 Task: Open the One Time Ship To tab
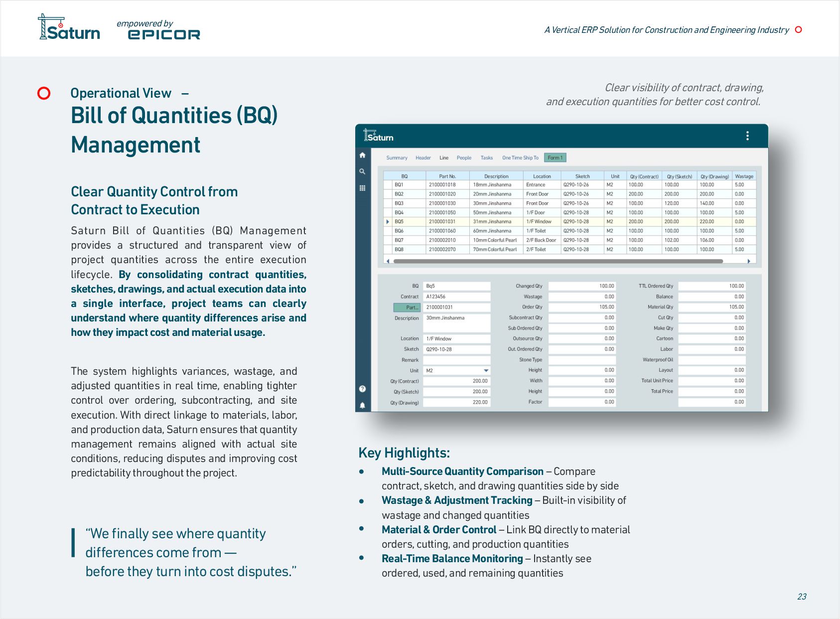tap(520, 158)
